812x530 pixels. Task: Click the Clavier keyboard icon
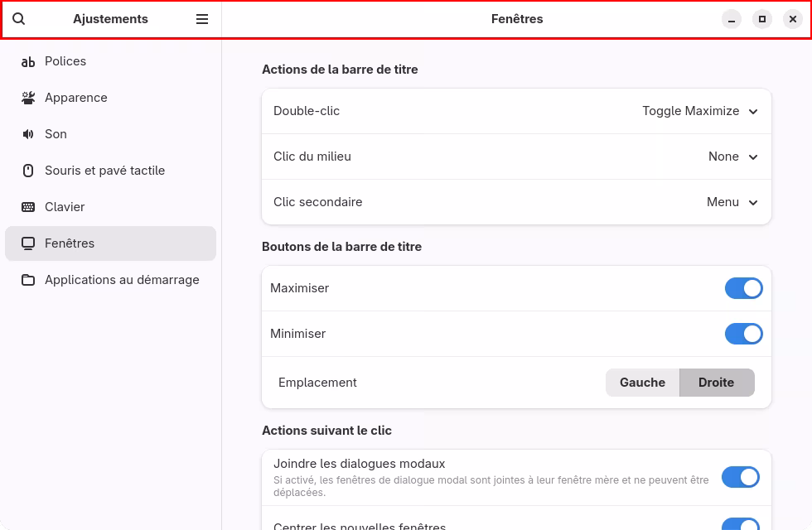28,207
